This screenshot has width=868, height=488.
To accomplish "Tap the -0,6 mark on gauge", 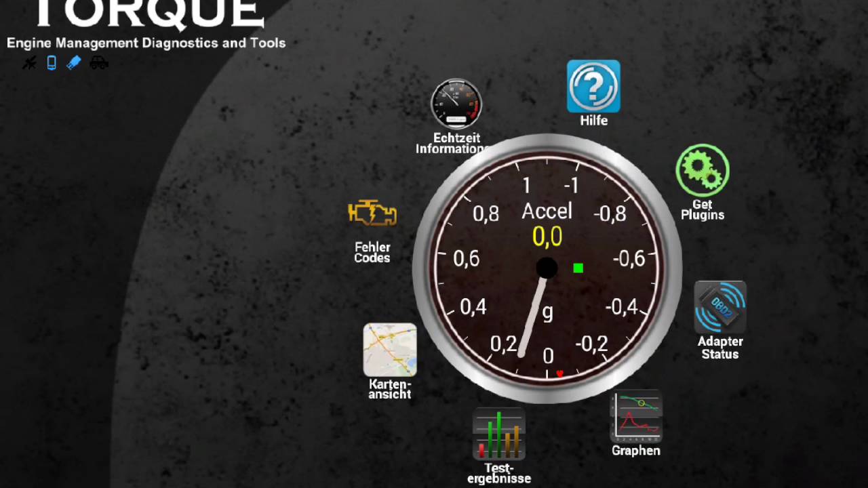I will [x=629, y=259].
